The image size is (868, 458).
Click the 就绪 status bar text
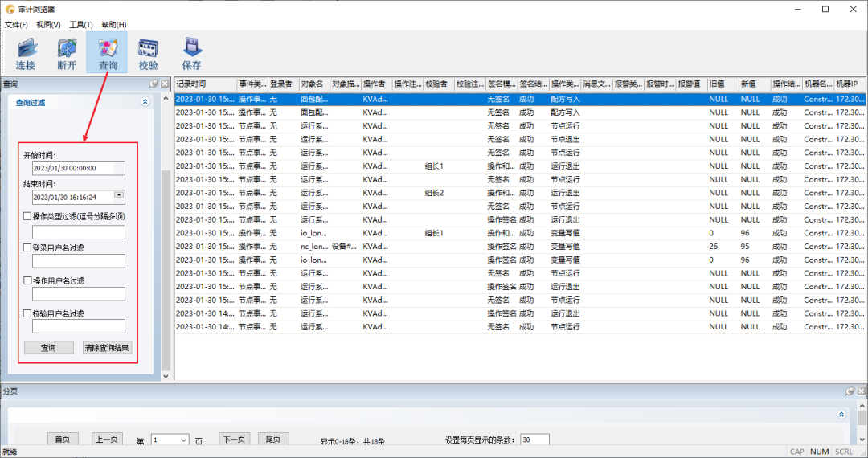pos(10,452)
